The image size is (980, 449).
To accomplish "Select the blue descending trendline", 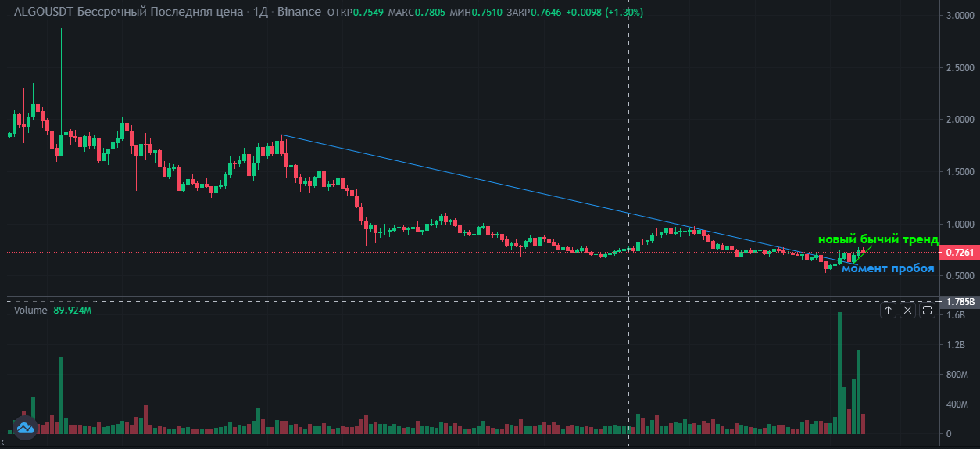I will (469, 178).
